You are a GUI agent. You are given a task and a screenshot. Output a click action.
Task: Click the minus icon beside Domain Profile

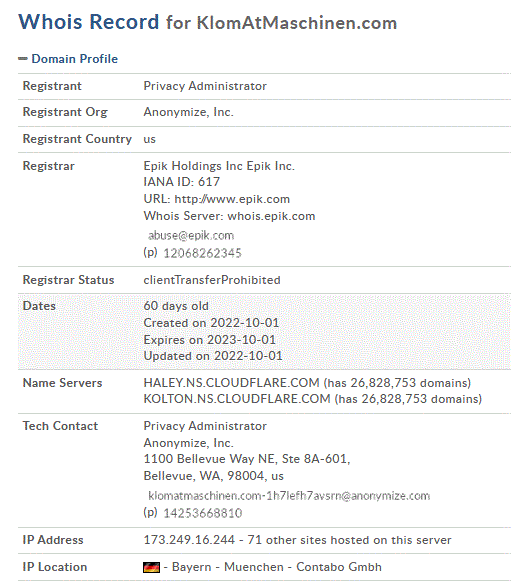pos(23,59)
